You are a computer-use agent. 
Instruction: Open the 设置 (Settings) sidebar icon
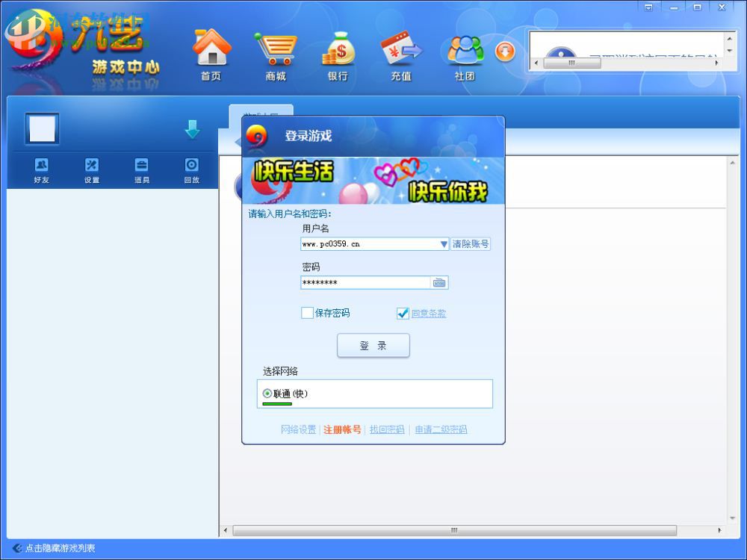[x=91, y=166]
